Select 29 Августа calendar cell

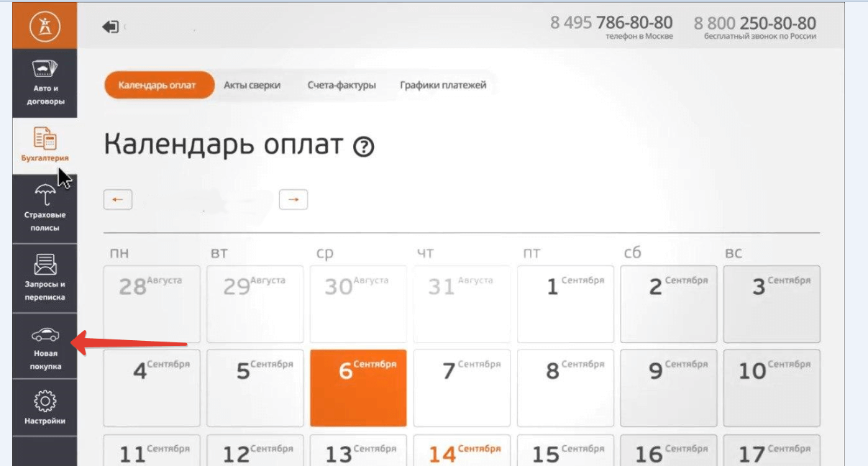pyautogui.click(x=255, y=304)
